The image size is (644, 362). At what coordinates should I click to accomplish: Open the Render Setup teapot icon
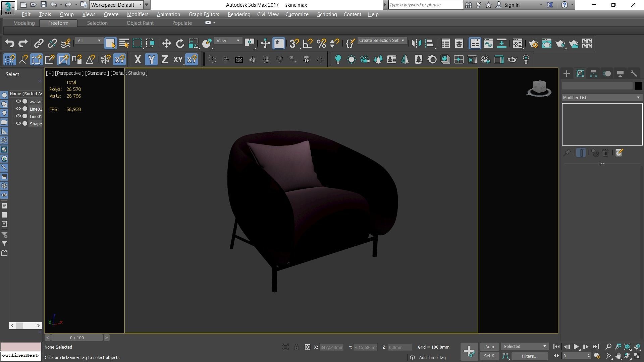click(533, 44)
